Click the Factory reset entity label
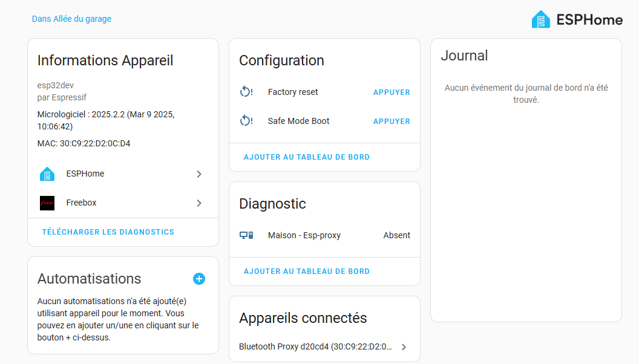The height and width of the screenshot is (364, 639). [x=293, y=92]
